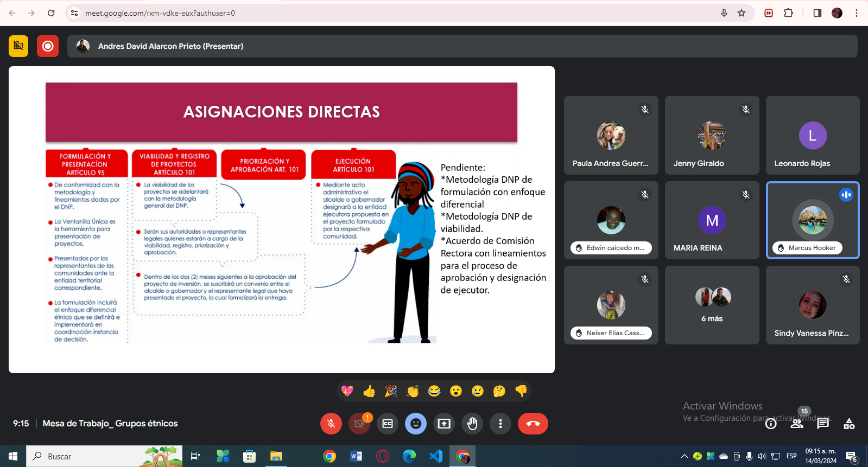
Task: Select Sindy Vanessa Pinz... participant tile
Action: 813,305
